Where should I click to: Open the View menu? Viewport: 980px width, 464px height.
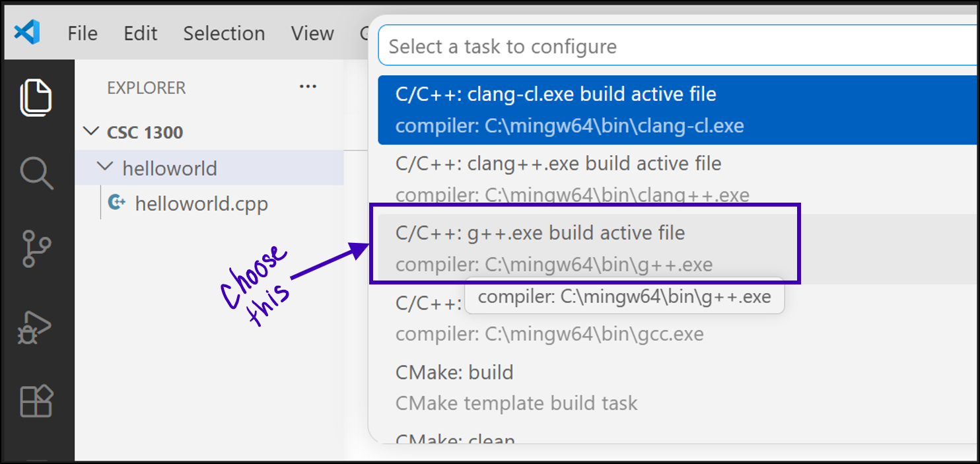[312, 33]
